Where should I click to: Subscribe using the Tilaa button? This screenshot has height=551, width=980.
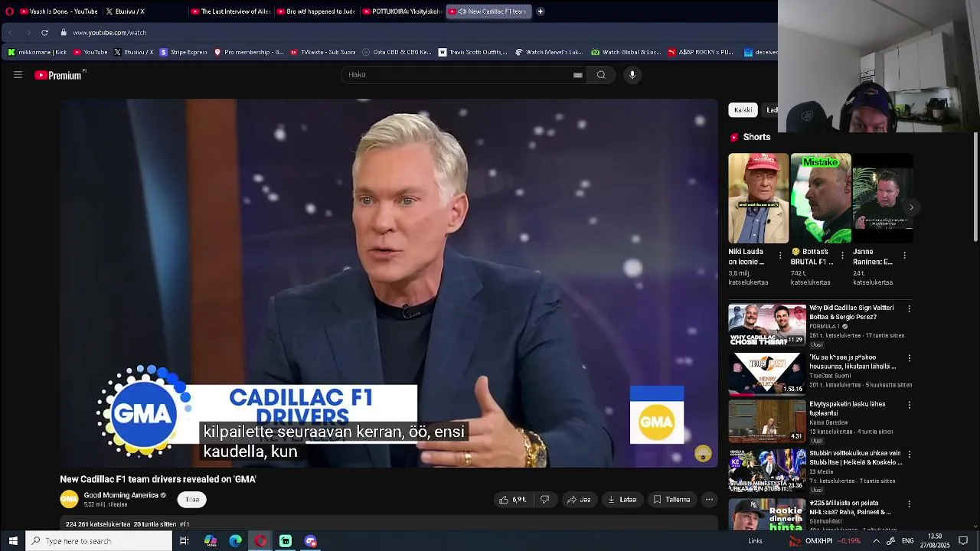pos(192,500)
